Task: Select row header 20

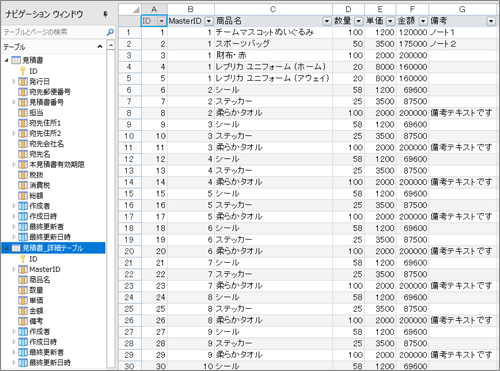Action: click(x=129, y=251)
